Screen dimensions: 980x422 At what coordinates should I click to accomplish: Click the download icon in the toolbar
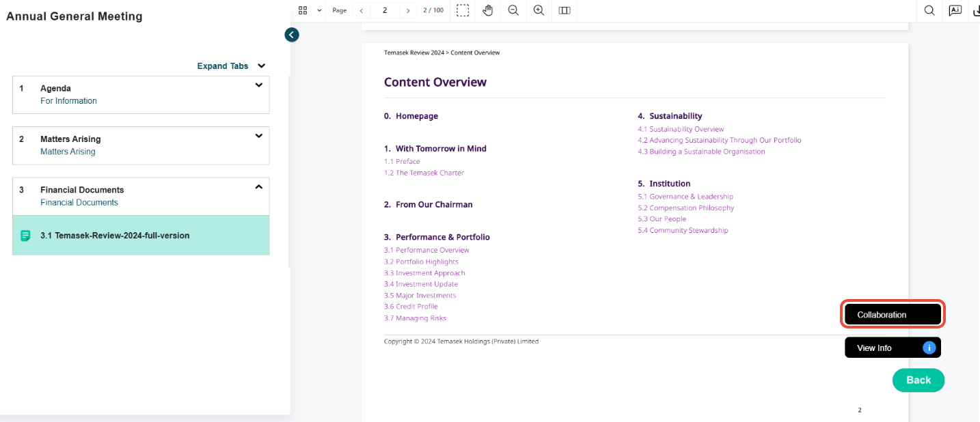tap(976, 10)
